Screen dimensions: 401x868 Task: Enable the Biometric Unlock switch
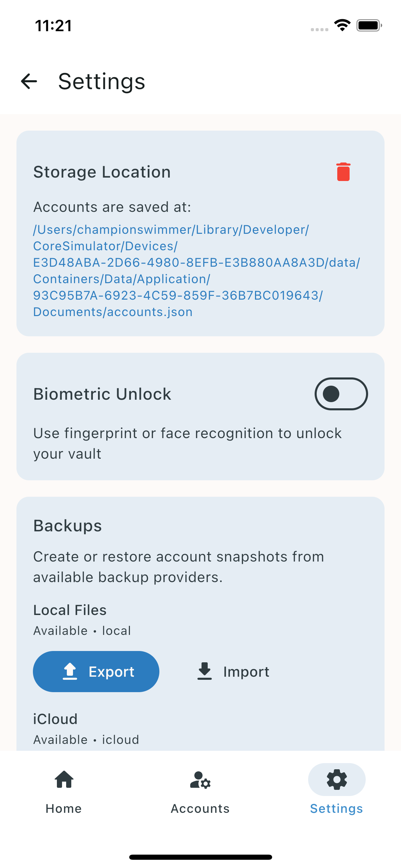pyautogui.click(x=341, y=394)
